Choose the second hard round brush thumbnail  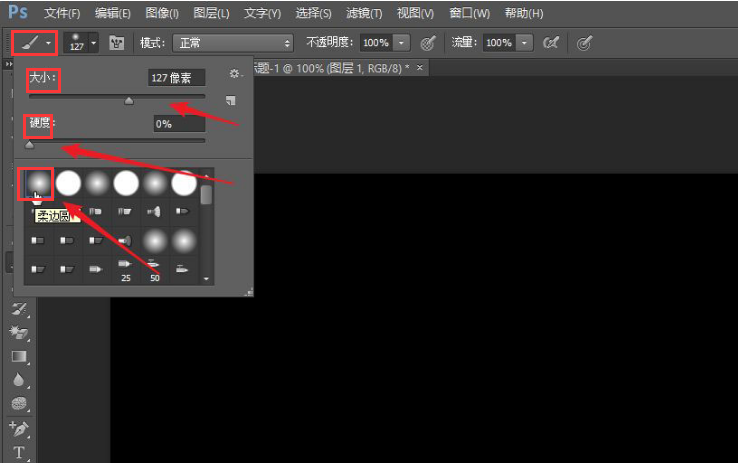coord(126,183)
